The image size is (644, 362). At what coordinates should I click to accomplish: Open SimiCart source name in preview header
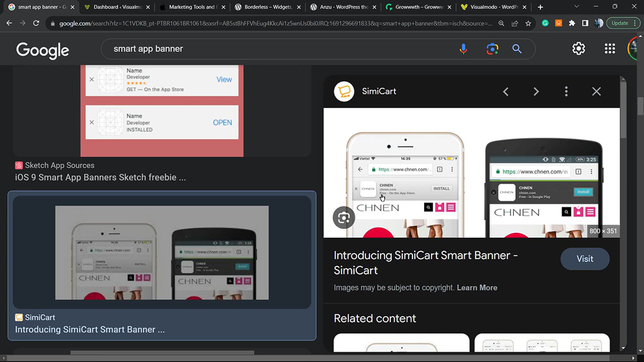click(x=379, y=91)
